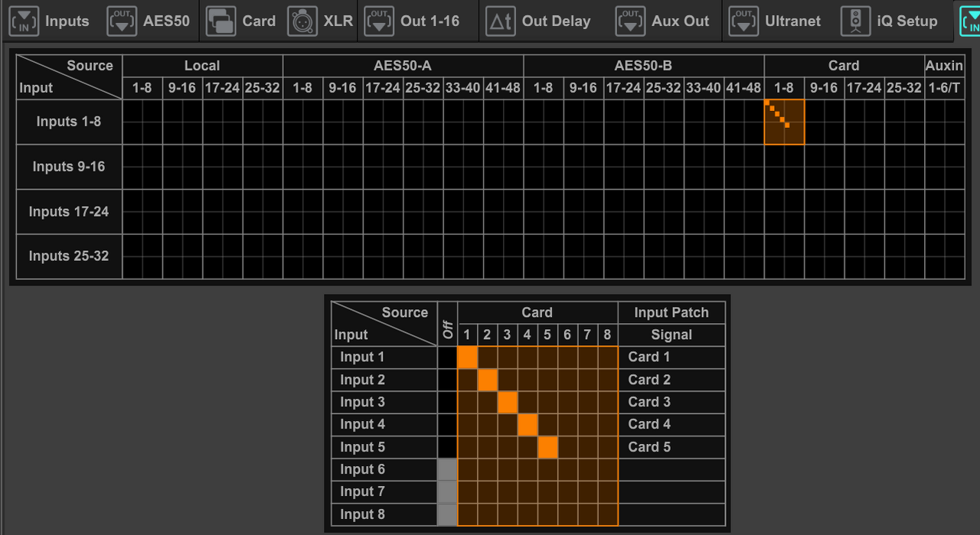The width and height of the screenshot is (980, 535).
Task: Click the Input 8 row label
Action: [x=384, y=514]
